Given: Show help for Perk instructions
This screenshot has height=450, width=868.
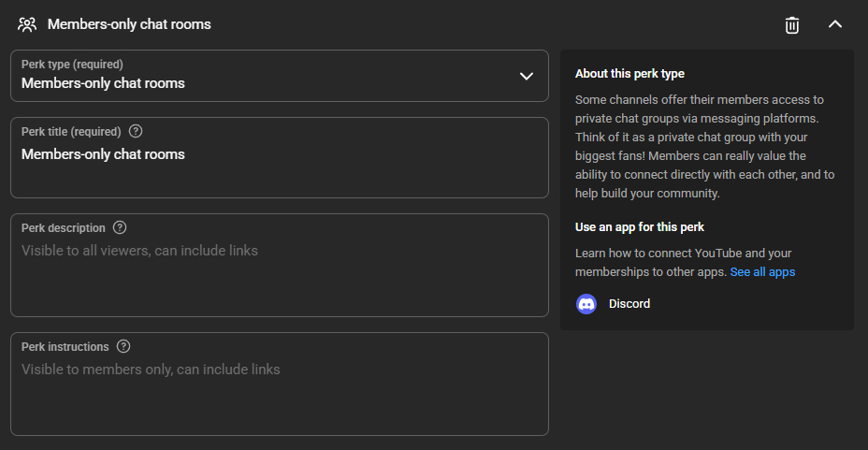Looking at the screenshot, I should click(x=123, y=346).
